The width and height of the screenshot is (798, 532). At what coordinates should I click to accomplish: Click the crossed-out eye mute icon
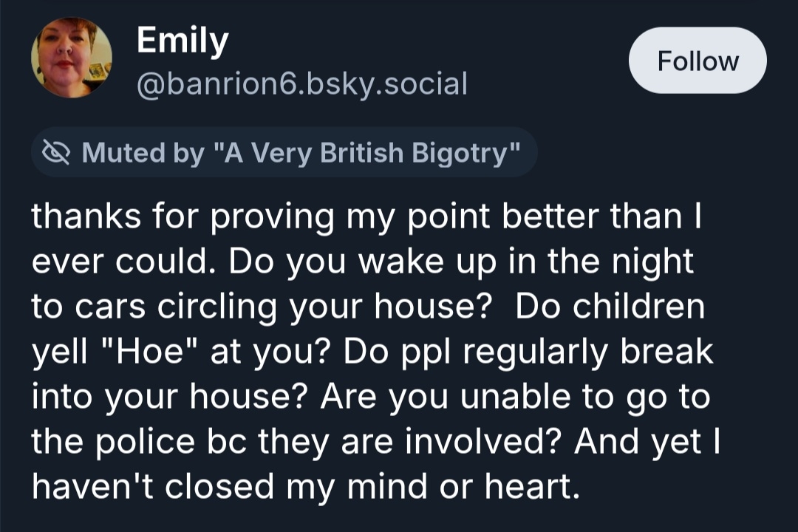[x=56, y=153]
